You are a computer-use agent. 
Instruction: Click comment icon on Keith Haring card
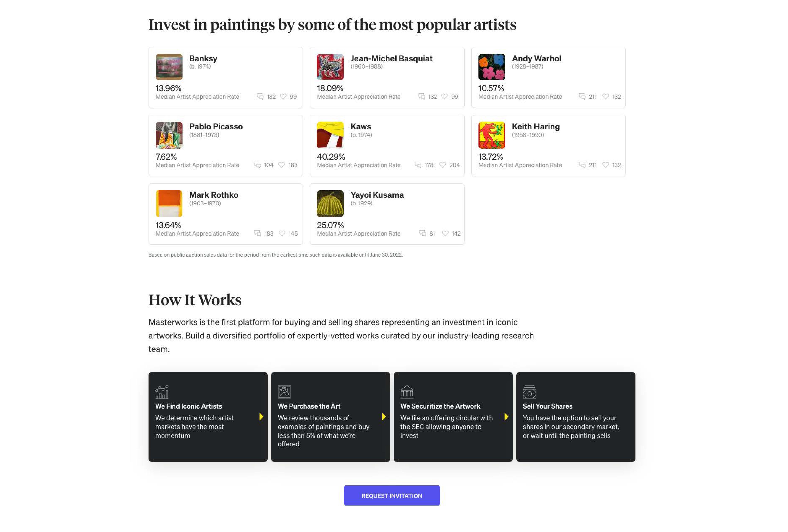(x=582, y=165)
